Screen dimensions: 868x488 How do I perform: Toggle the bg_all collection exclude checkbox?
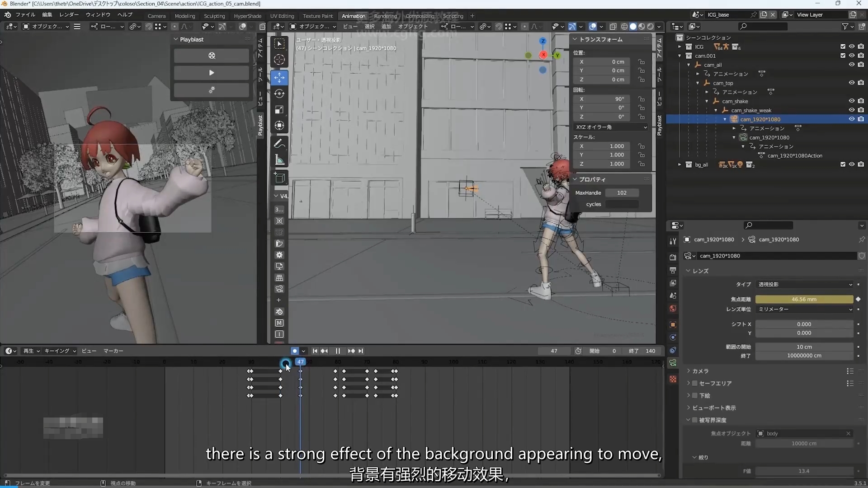pyautogui.click(x=843, y=164)
